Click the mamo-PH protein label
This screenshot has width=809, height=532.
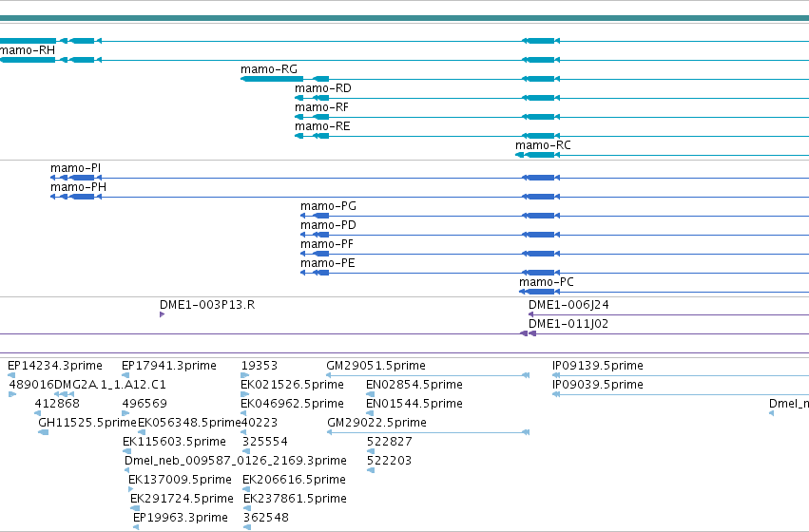(78, 187)
